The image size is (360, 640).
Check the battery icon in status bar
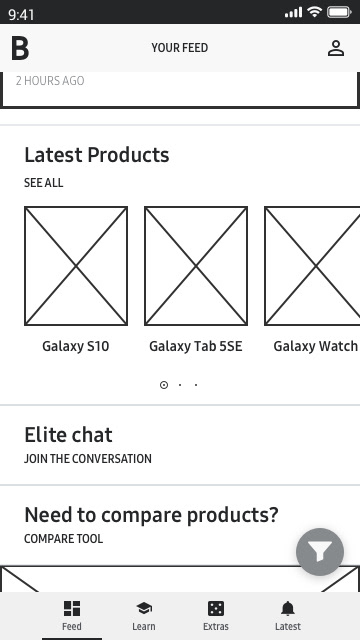click(339, 12)
